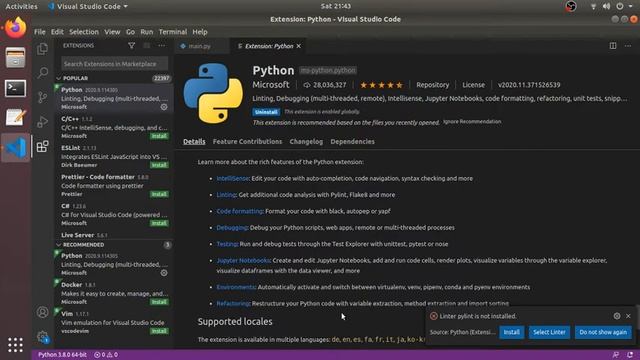
Task: Click the Search Extensions in Marketplace field
Action: (x=114, y=64)
